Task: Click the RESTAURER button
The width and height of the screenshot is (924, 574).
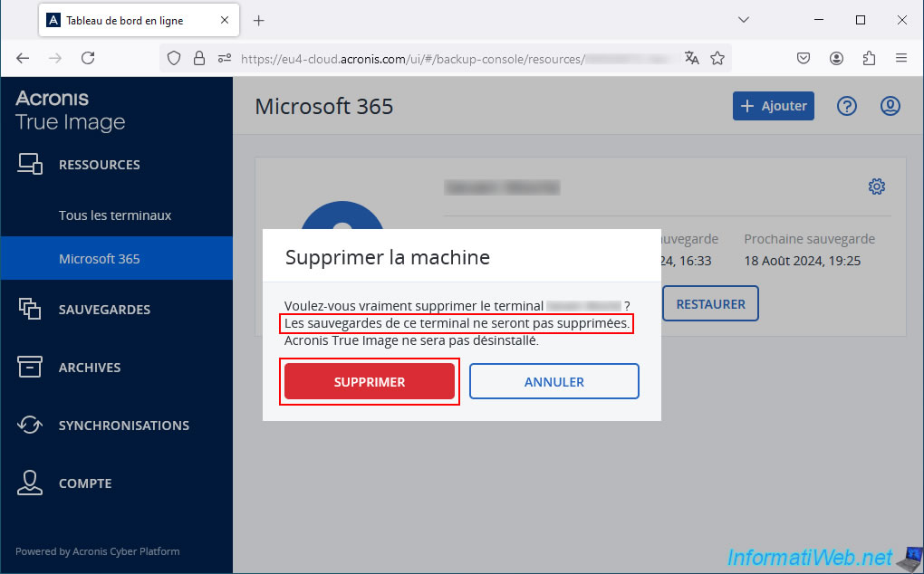Action: 710,304
